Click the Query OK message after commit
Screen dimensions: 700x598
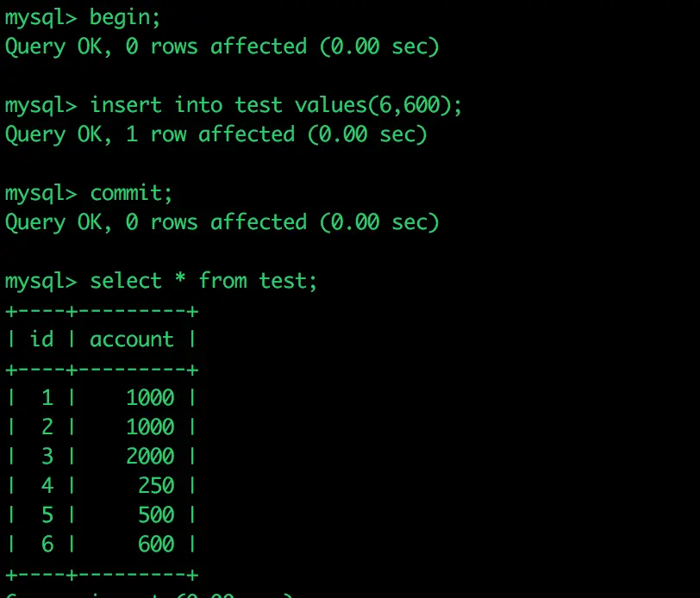coord(222,222)
